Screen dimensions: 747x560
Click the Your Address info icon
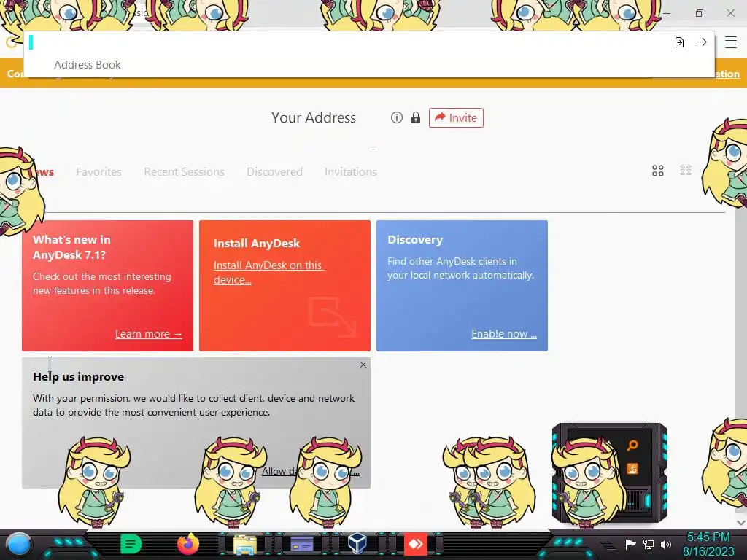click(396, 117)
